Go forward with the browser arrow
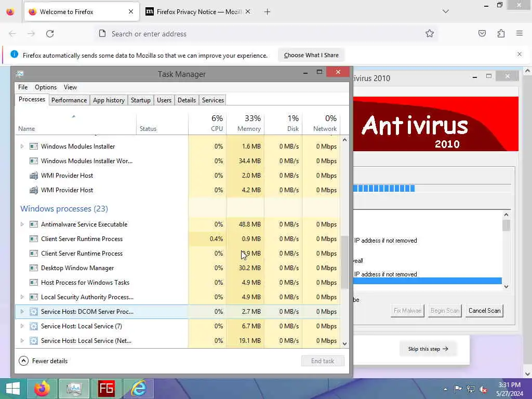This screenshot has width=532, height=399. pos(31,34)
